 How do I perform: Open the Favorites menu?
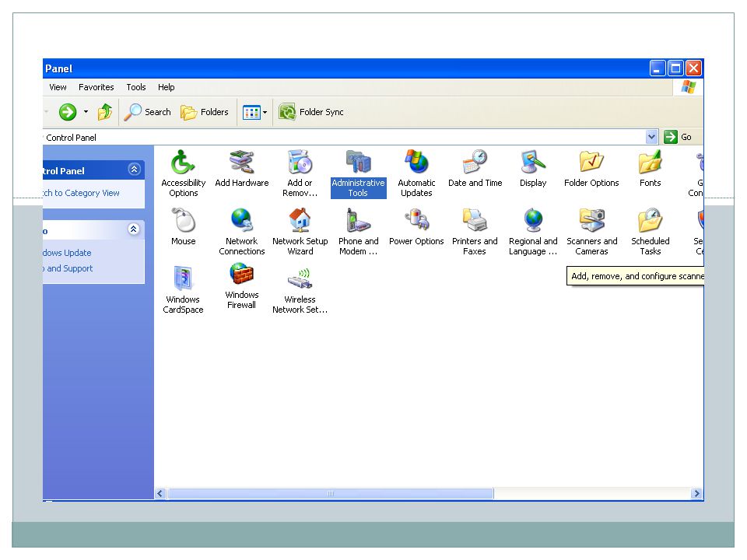click(x=96, y=87)
